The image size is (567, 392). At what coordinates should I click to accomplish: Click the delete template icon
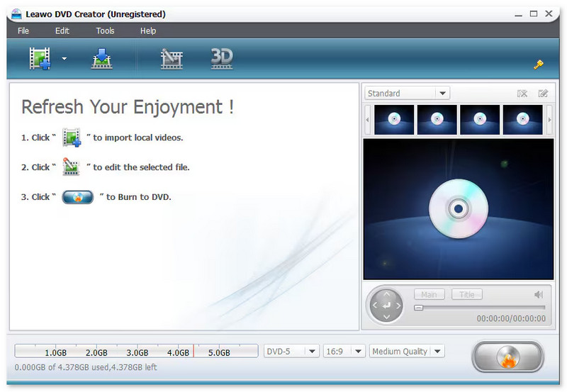[x=522, y=94]
